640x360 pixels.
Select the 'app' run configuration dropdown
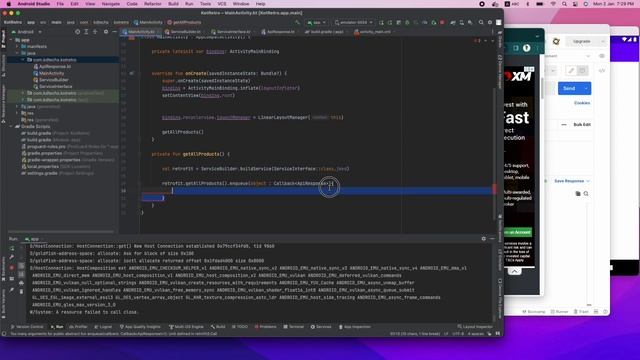(317, 22)
